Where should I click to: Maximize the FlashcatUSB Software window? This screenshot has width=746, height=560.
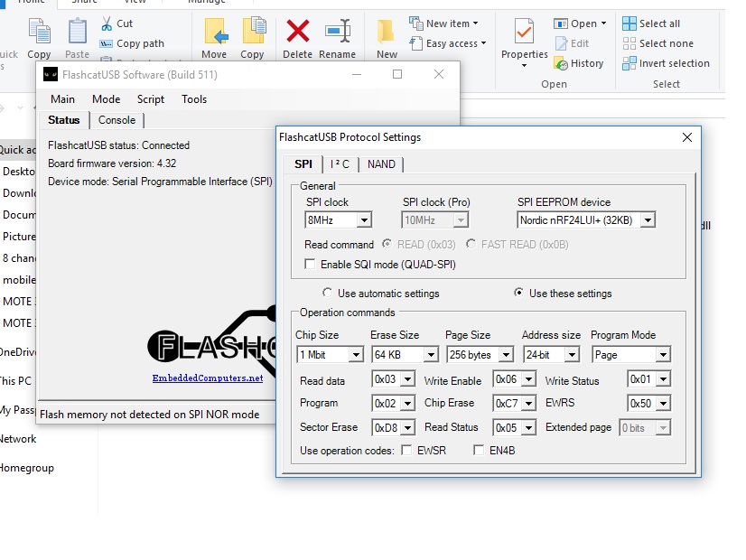pos(397,74)
